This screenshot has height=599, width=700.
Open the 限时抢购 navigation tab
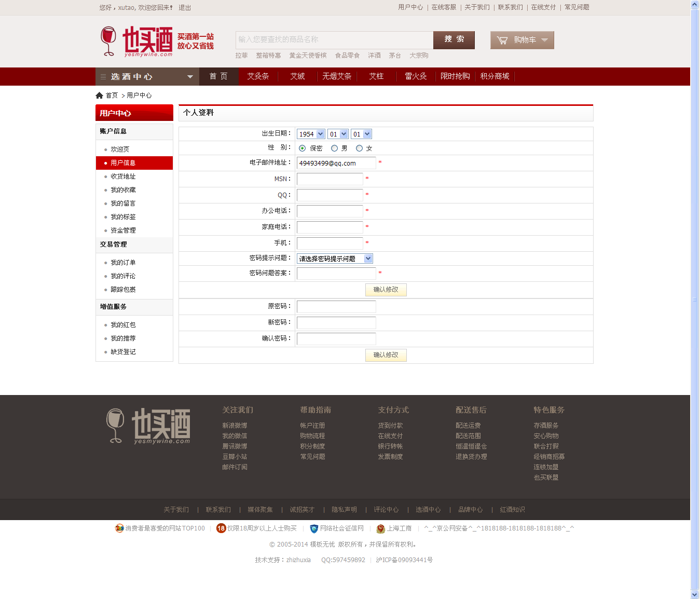click(x=455, y=76)
